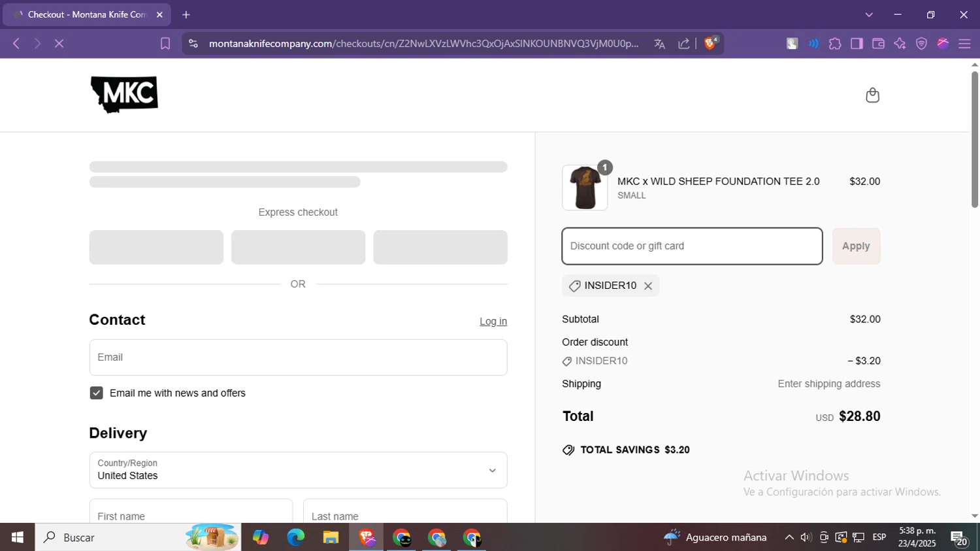Screen dimensions: 980x551
Task: Open the site information icon in address bar
Action: tap(193, 43)
